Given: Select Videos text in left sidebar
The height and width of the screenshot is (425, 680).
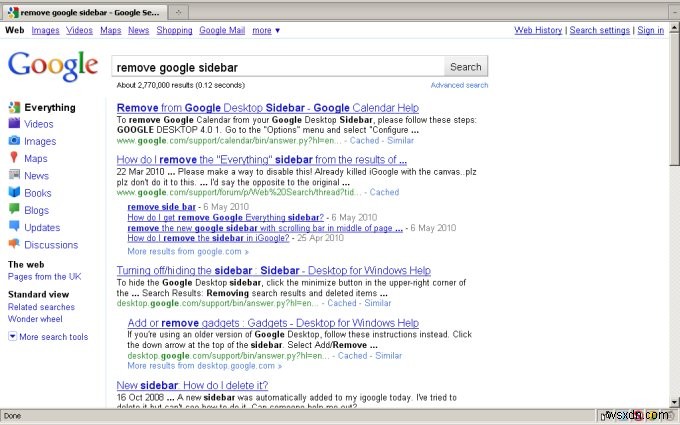Looking at the screenshot, I should 39,124.
